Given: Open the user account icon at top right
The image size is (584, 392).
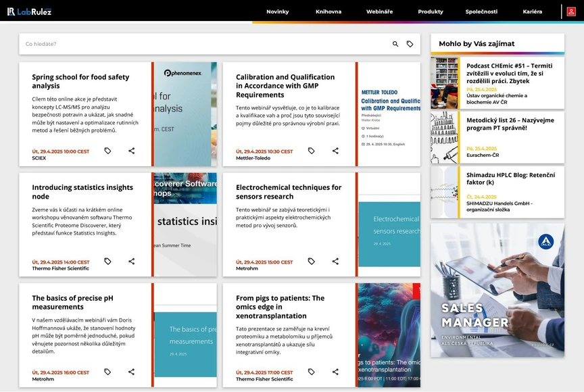Looking at the screenshot, I should [x=571, y=11].
